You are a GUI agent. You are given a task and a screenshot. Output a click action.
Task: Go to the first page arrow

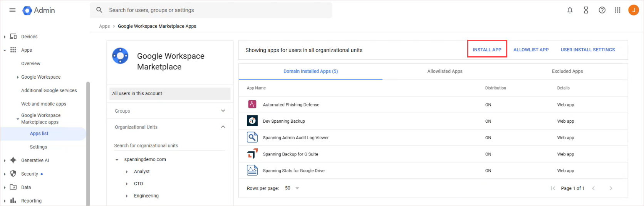tap(553, 188)
